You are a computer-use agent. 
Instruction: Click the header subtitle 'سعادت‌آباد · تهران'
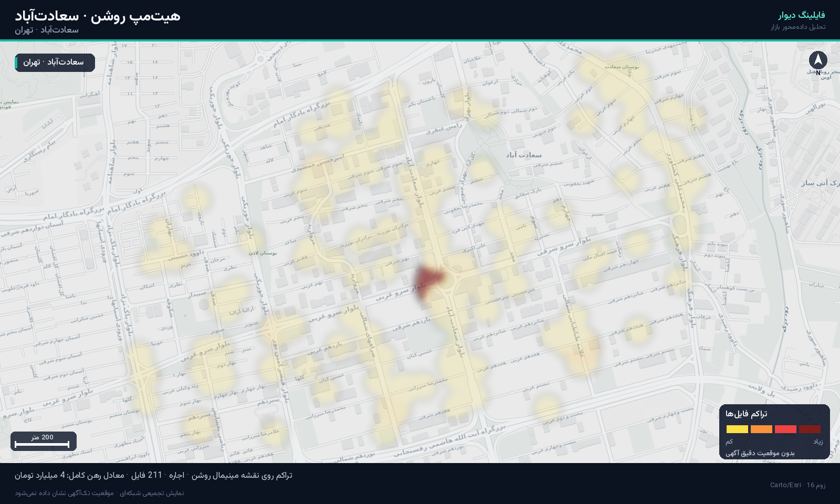(47, 30)
